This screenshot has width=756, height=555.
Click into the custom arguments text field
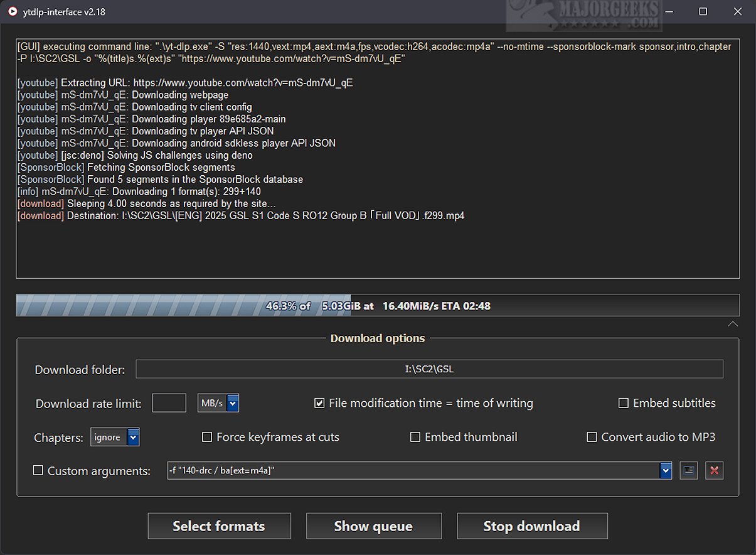coord(413,470)
